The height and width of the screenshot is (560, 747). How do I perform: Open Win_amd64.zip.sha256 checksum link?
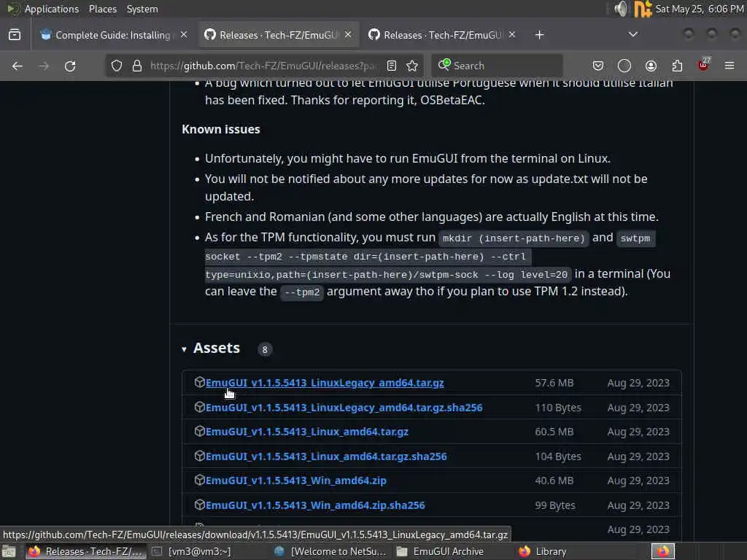(315, 505)
